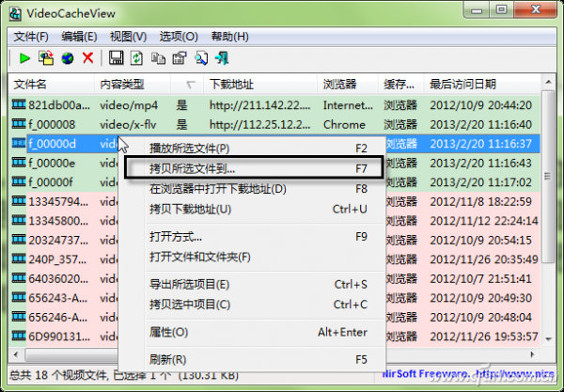The height and width of the screenshot is (392, 564).
Task: Click the Internet... browser cell
Action: pyautogui.click(x=348, y=105)
